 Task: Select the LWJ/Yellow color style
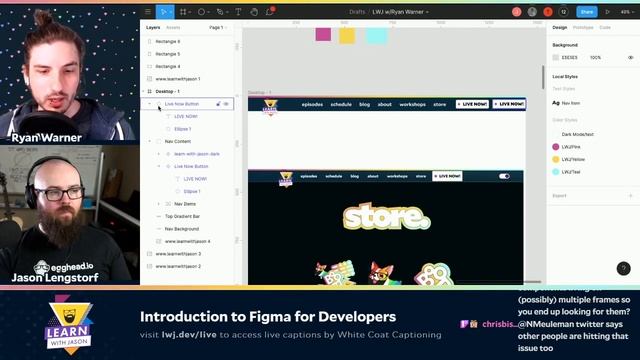tap(569, 159)
